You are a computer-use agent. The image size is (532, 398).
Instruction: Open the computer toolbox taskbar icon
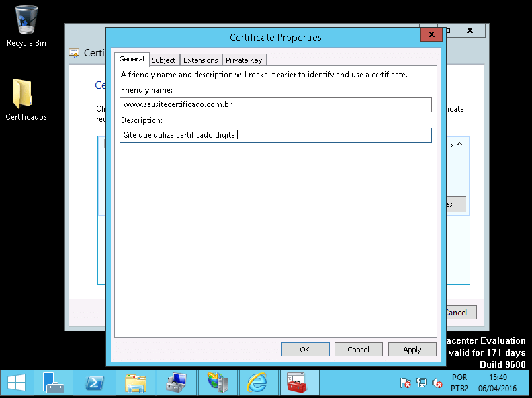pyautogui.click(x=176, y=383)
